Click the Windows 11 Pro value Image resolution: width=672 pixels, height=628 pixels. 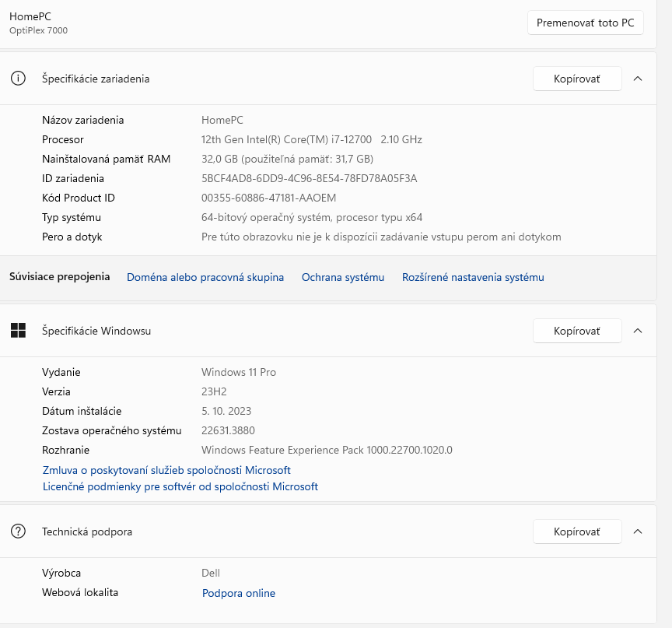tap(239, 372)
